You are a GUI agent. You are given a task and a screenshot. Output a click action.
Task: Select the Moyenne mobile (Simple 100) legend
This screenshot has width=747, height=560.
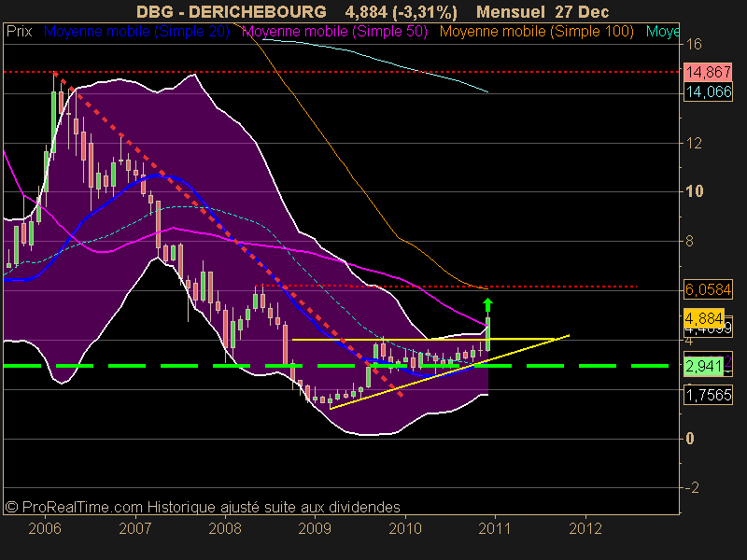[537, 32]
